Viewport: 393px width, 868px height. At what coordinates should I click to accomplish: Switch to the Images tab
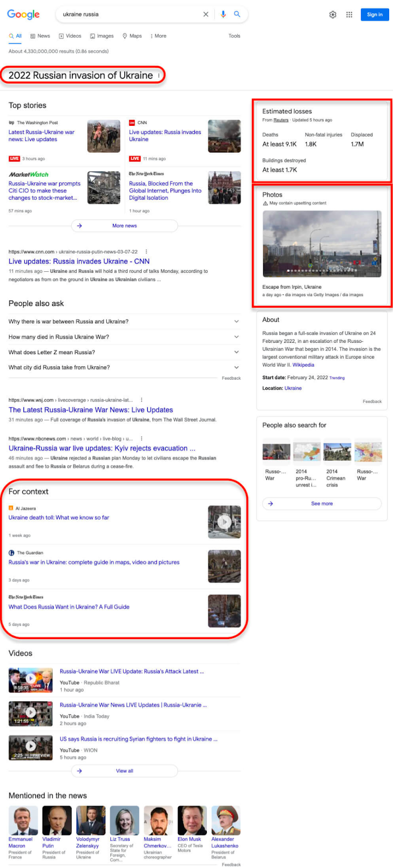(x=102, y=36)
